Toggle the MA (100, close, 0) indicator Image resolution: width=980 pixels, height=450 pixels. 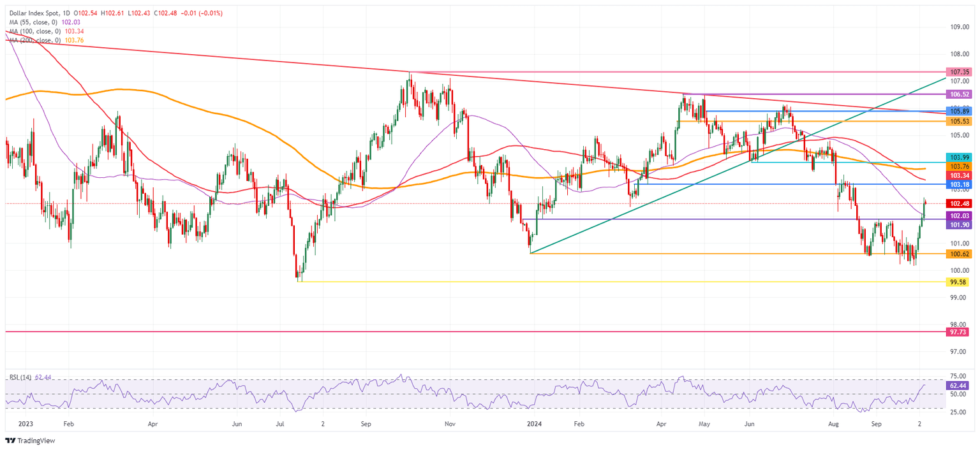pyautogui.click(x=35, y=29)
